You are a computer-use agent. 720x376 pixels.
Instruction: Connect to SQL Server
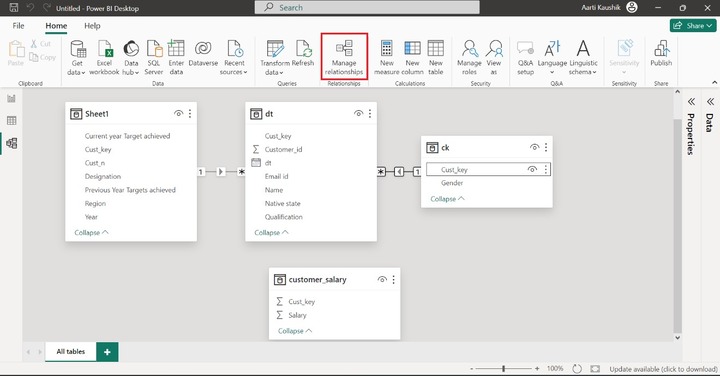coord(154,58)
